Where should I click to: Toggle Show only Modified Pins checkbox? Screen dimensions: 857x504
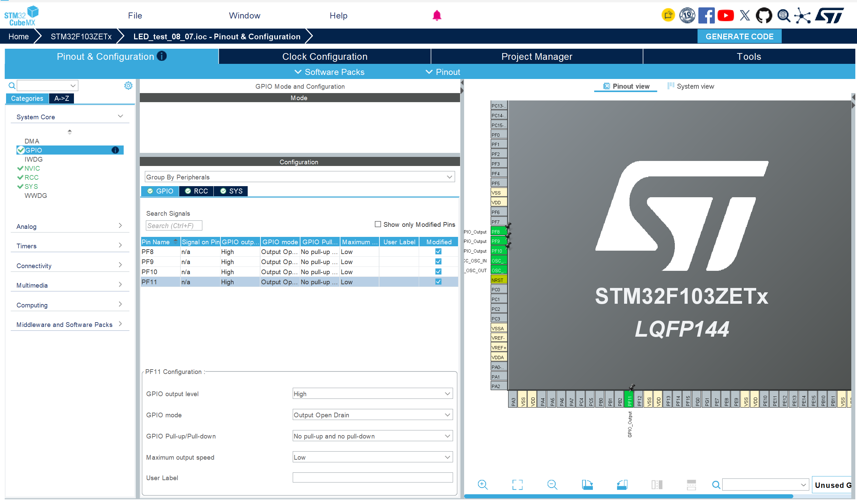click(x=377, y=224)
